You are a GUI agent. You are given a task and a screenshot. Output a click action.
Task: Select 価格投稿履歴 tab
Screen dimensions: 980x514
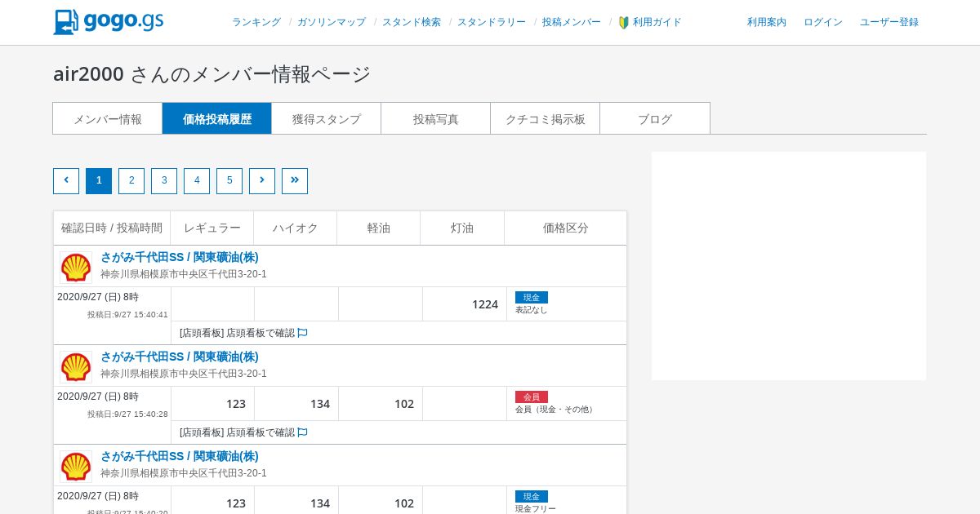click(217, 118)
